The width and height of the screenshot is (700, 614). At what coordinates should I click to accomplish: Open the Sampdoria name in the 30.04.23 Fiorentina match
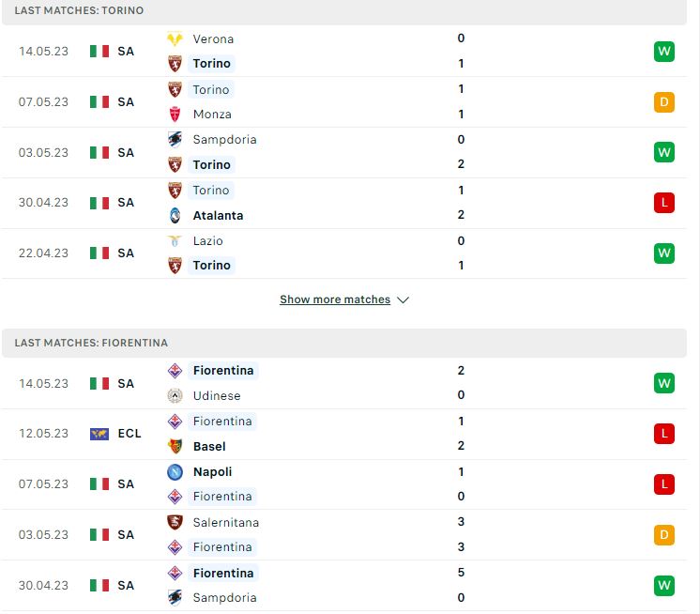(224, 597)
